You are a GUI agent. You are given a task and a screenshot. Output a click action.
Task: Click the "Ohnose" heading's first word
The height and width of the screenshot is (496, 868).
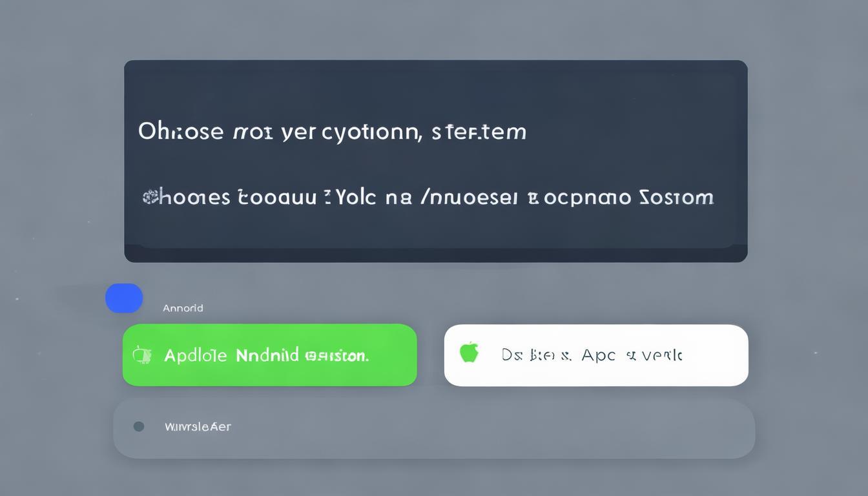coord(180,132)
